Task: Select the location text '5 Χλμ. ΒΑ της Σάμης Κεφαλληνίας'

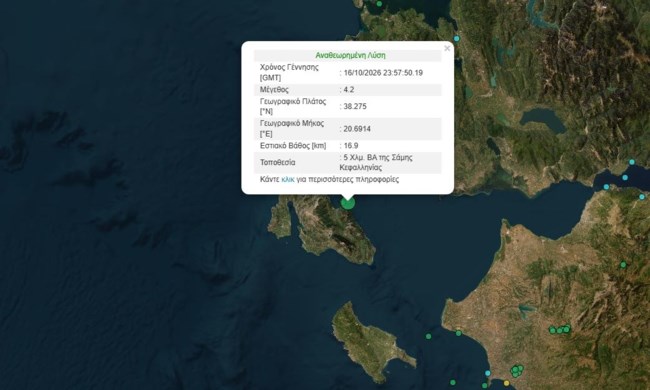Action: click(376, 162)
